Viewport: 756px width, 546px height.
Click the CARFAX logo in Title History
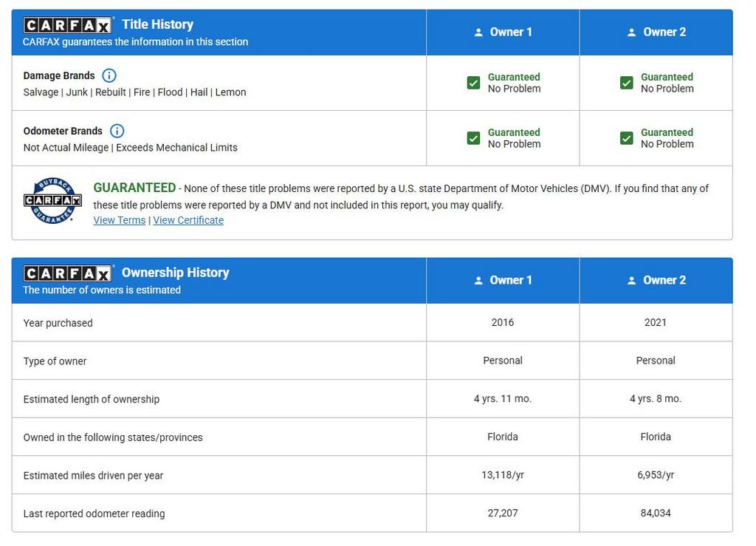(67, 26)
